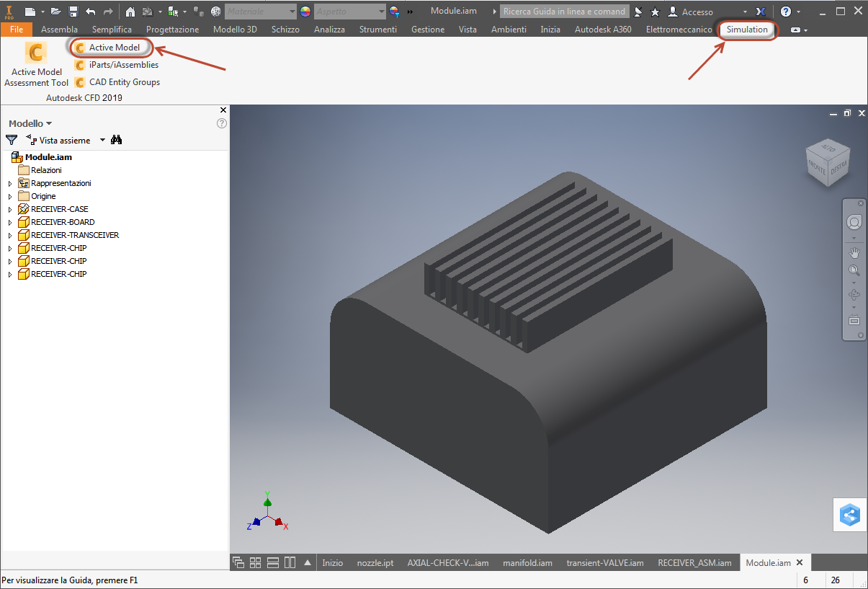Select the Simulation ribbon tab
The image size is (868, 589).
click(747, 30)
